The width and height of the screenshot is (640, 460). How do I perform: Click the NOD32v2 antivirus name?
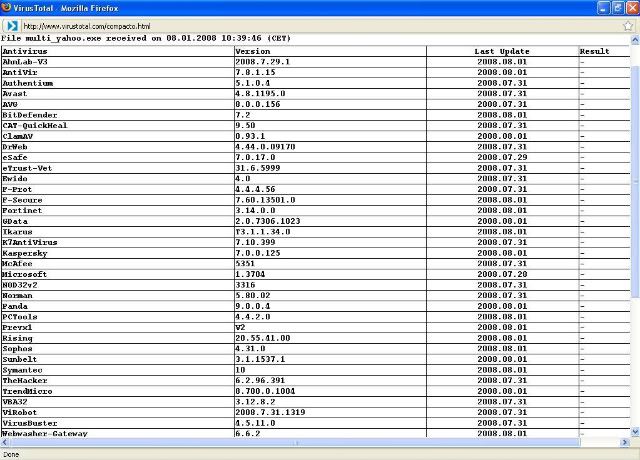(x=20, y=285)
